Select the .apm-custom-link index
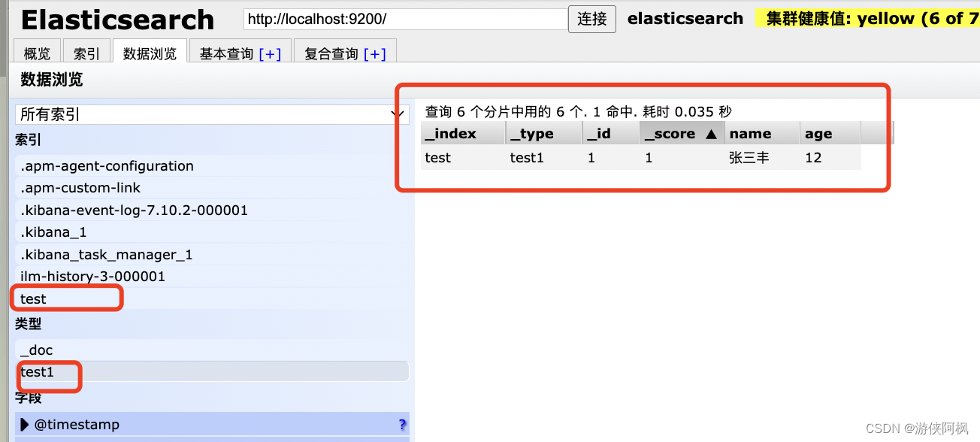 212,188
